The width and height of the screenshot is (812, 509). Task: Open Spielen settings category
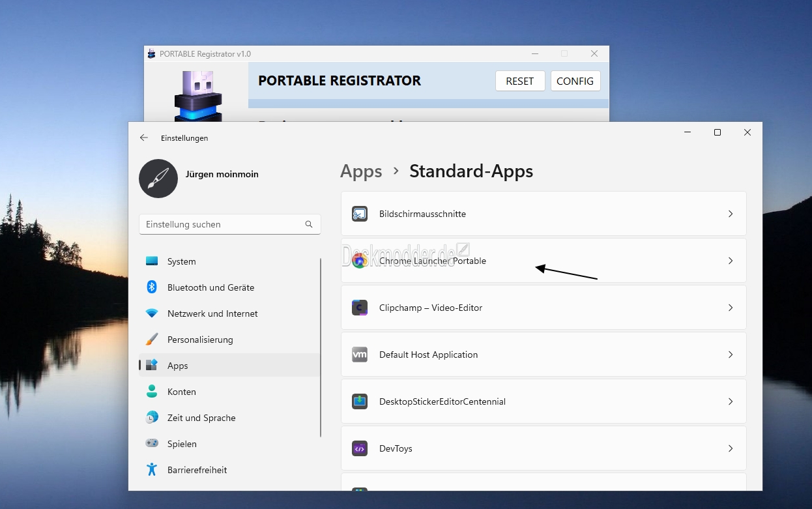(229, 444)
